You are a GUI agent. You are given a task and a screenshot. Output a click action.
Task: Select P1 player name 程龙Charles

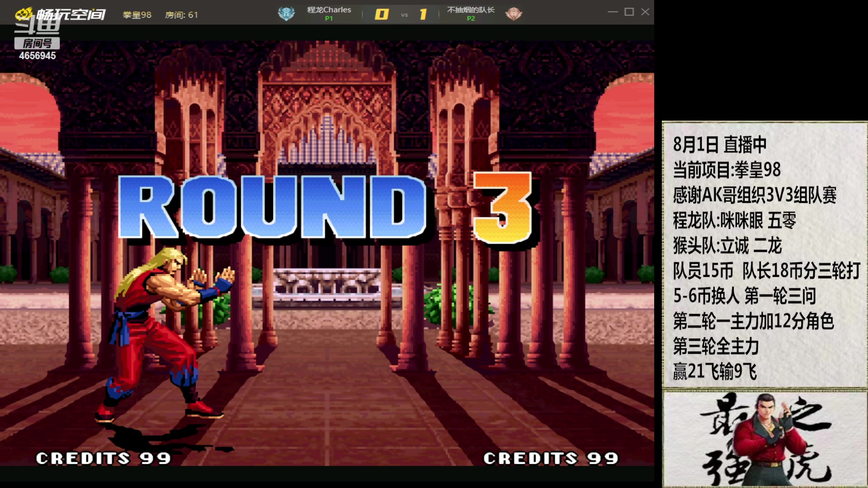(x=329, y=9)
